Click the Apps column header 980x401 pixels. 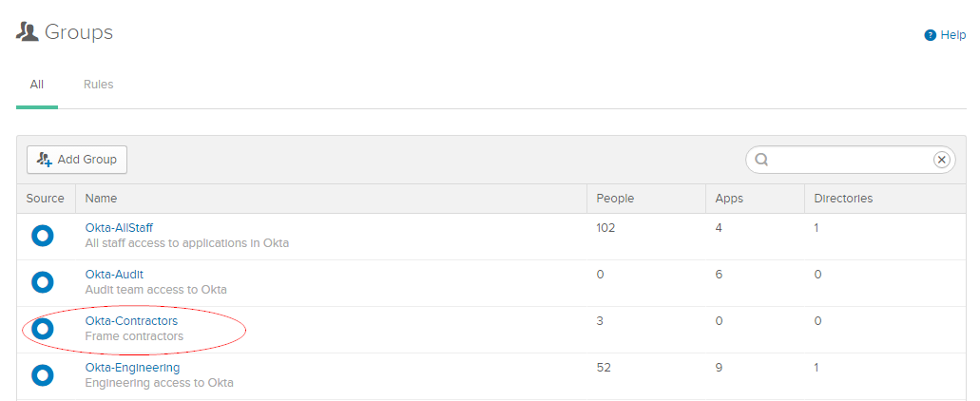coord(730,199)
